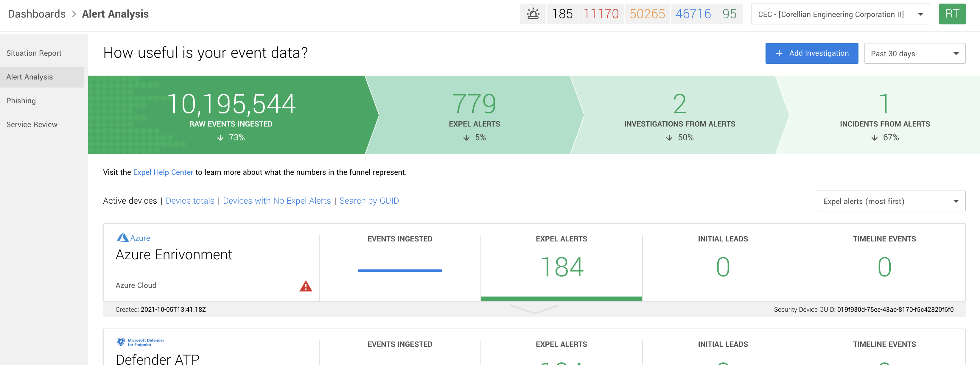
Task: Click the Defender ATP Events Ingested column header
Action: (400, 344)
